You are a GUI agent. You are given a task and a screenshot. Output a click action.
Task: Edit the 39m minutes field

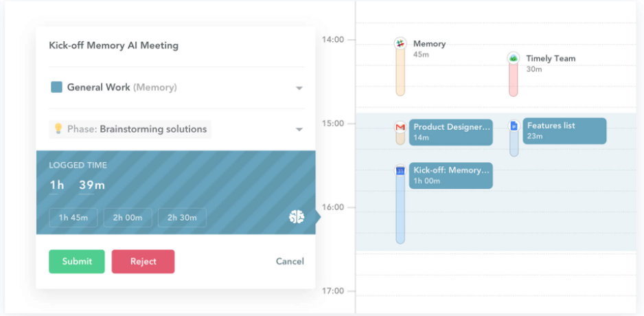pyautogui.click(x=92, y=185)
